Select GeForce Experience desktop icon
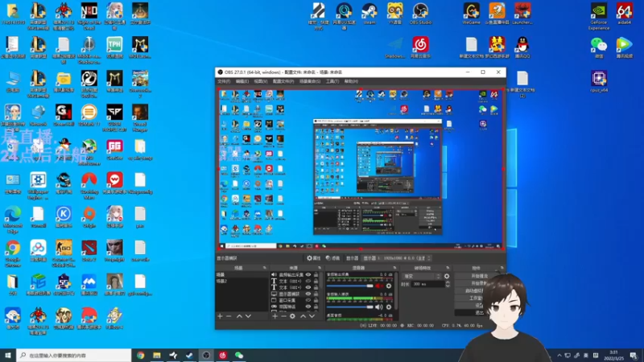 click(598, 15)
